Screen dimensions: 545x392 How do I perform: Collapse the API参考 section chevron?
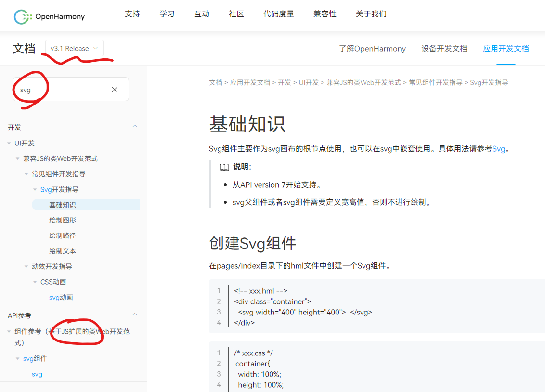pos(135,314)
